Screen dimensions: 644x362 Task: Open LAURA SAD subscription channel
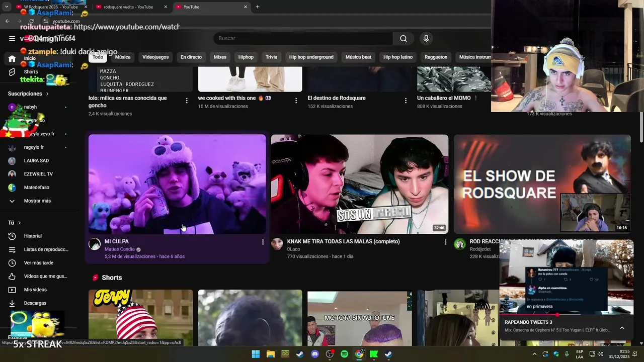click(x=36, y=161)
